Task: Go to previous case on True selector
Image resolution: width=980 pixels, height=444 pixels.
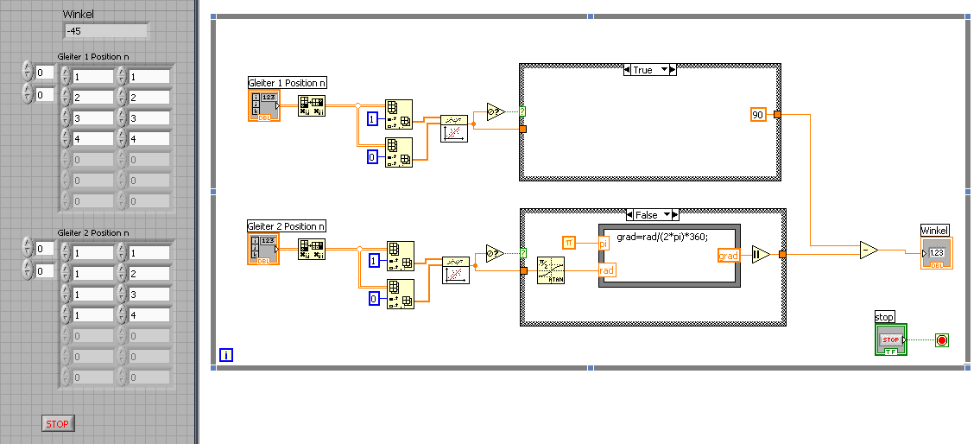Action: [627, 70]
